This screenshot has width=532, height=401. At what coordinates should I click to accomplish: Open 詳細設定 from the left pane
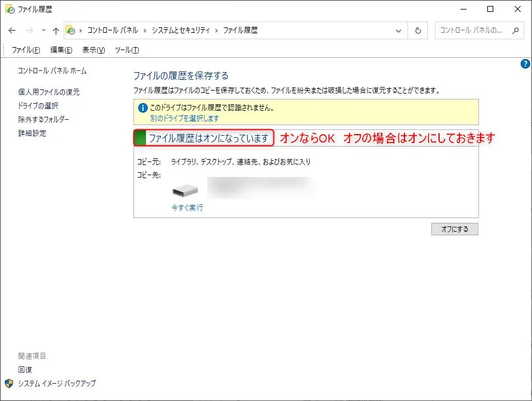(x=32, y=133)
